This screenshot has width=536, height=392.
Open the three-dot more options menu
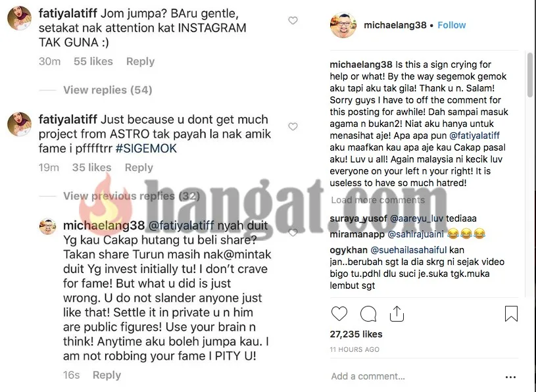point(510,377)
